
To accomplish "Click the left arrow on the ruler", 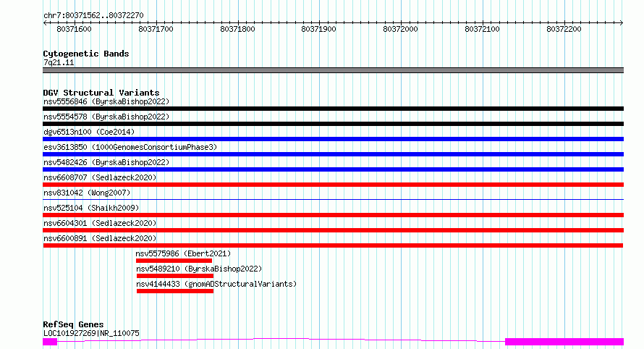I will [45, 23].
